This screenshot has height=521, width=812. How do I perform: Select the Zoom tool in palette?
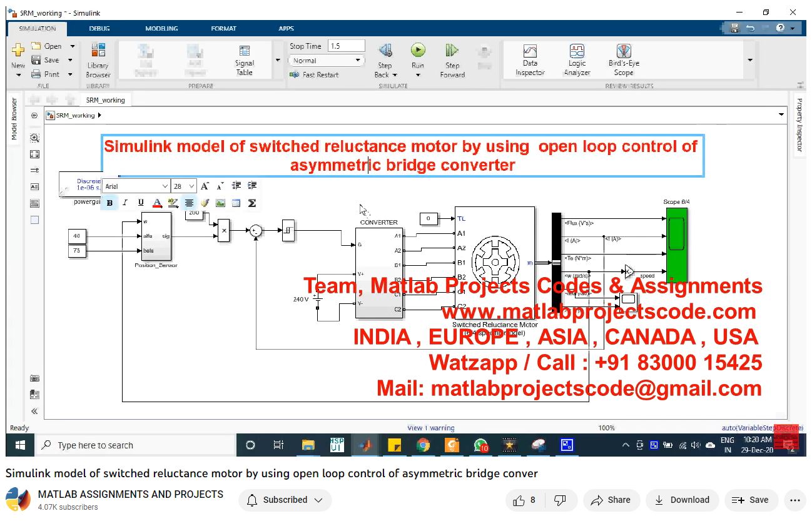(x=34, y=138)
